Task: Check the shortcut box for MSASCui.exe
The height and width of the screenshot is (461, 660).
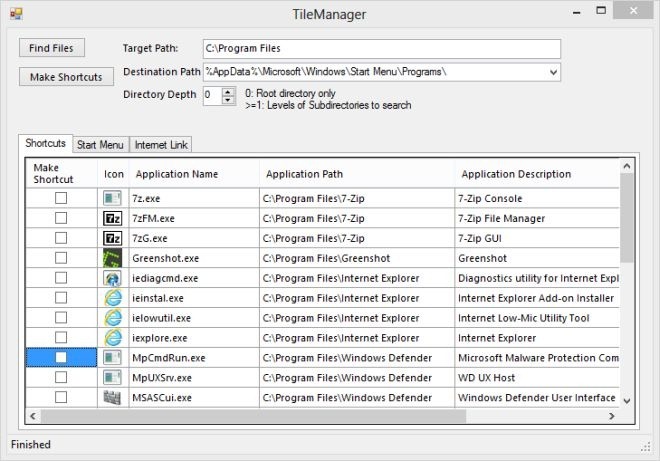Action: [x=61, y=397]
